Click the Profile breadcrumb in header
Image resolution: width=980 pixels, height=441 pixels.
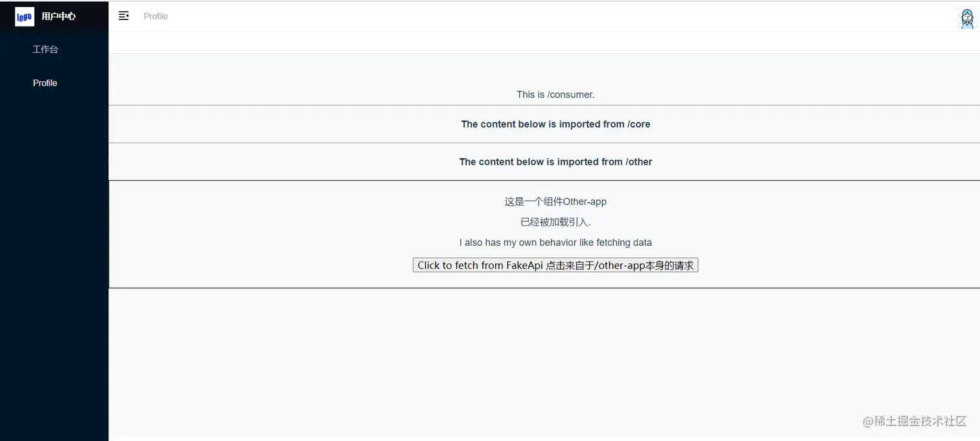156,16
